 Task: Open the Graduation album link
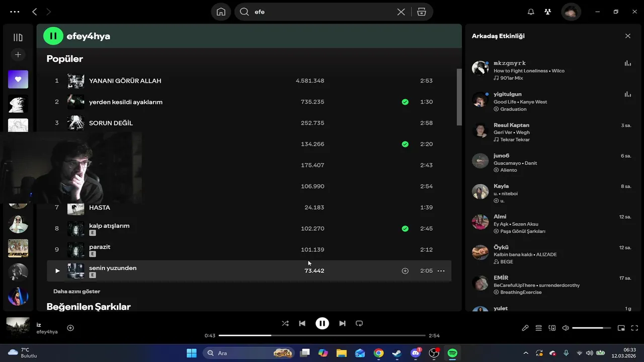click(x=513, y=109)
